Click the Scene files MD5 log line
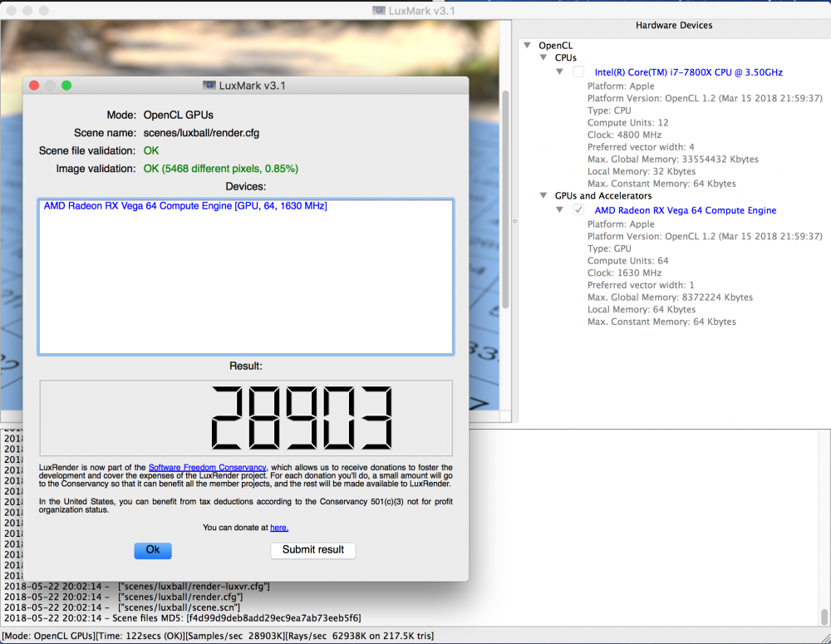 point(183,618)
